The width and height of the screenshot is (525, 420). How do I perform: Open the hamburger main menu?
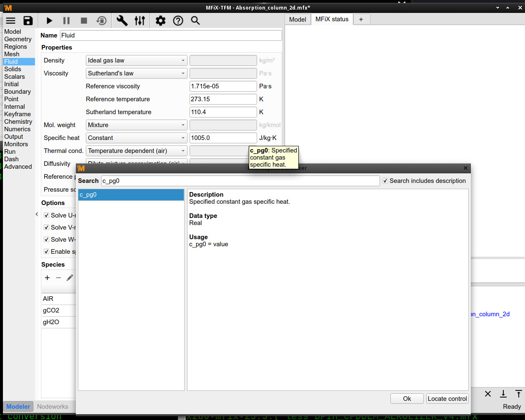10,21
